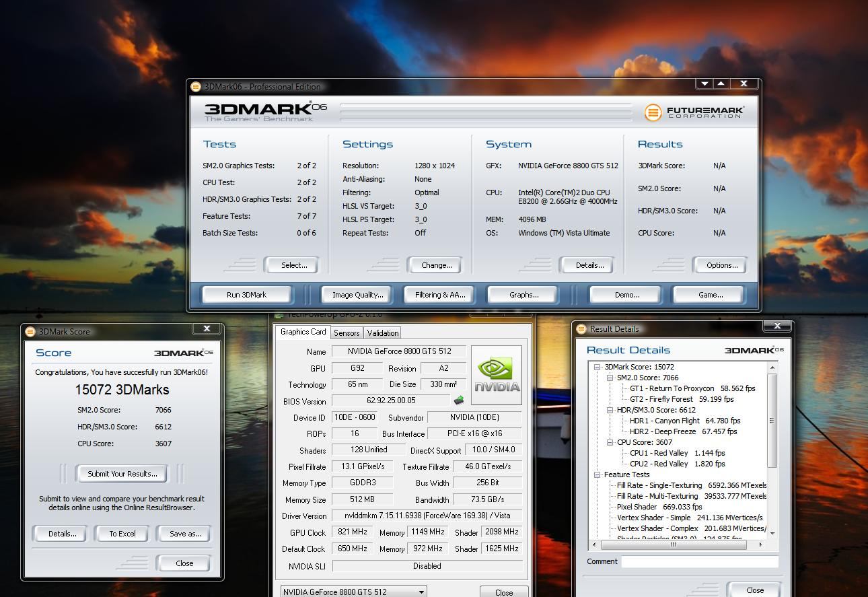This screenshot has width=868, height=597.
Task: Collapse the Feature Tests tree node
Action: click(597, 475)
